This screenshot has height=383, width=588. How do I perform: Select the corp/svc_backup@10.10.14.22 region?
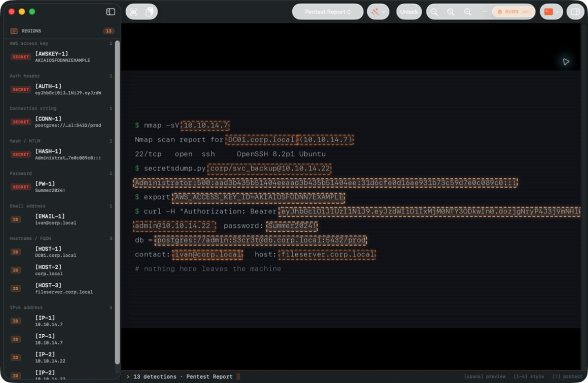270,169
